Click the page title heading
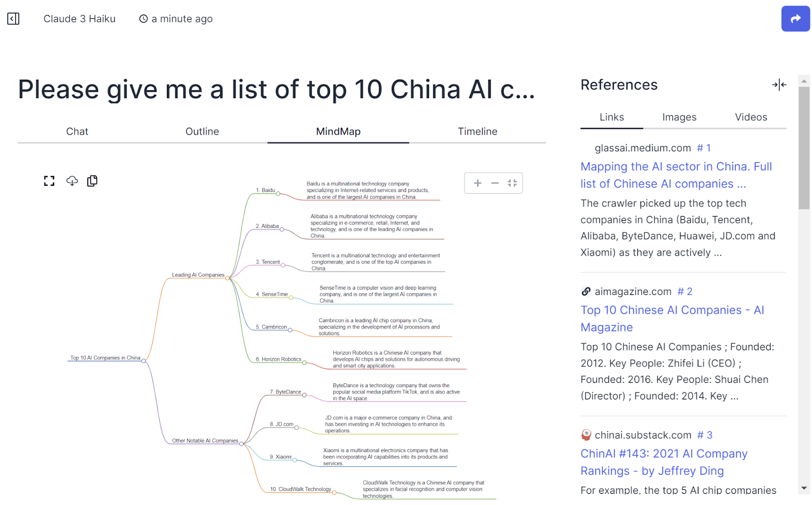Screen dimensions: 812x505 (x=277, y=89)
